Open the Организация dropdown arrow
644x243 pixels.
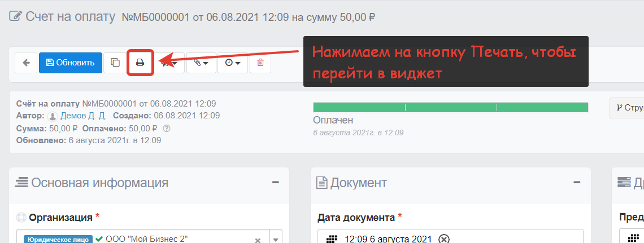coord(276,240)
